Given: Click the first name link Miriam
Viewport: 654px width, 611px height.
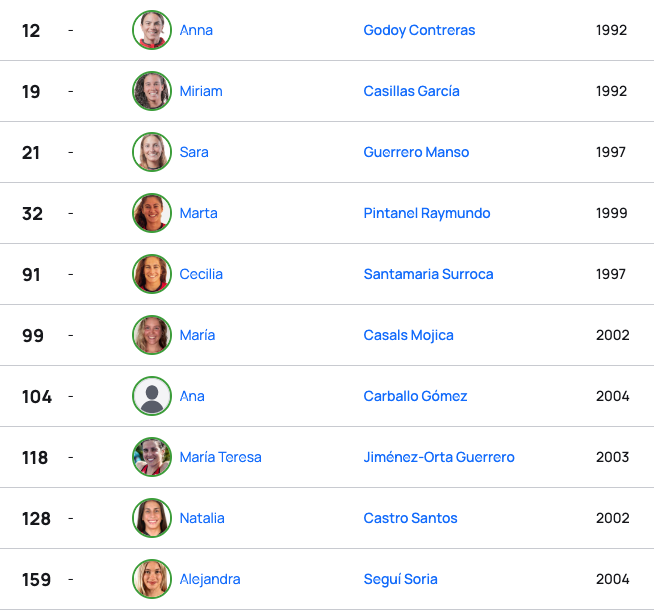Looking at the screenshot, I should [x=201, y=91].
